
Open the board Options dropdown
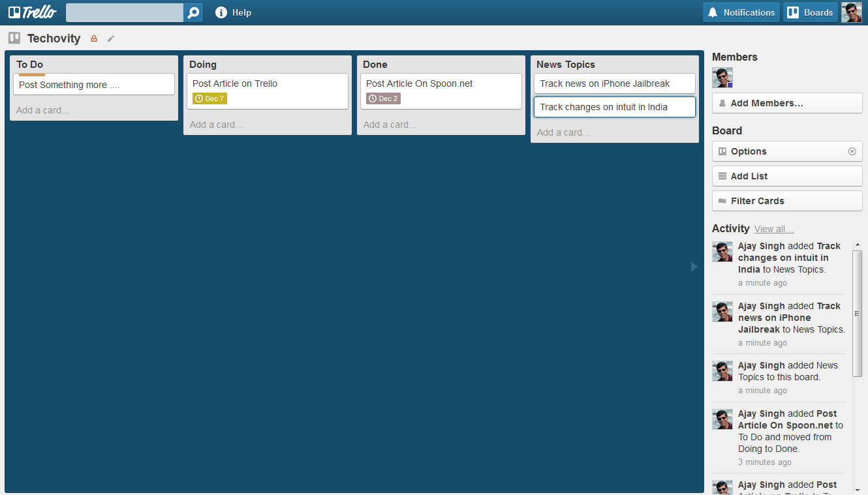point(787,151)
